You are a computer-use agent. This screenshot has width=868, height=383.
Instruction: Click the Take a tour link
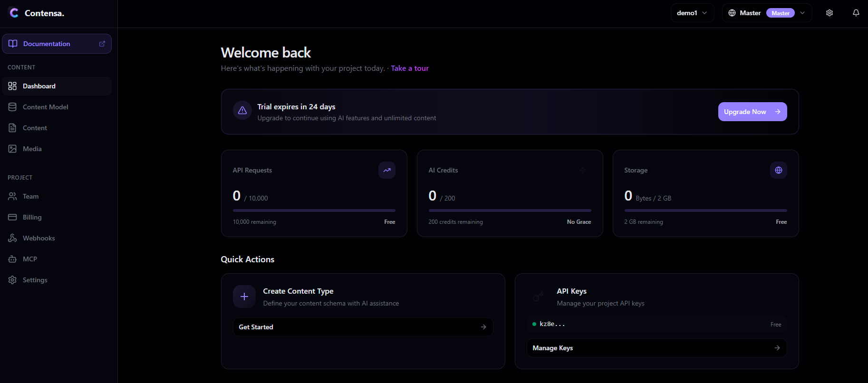point(410,68)
